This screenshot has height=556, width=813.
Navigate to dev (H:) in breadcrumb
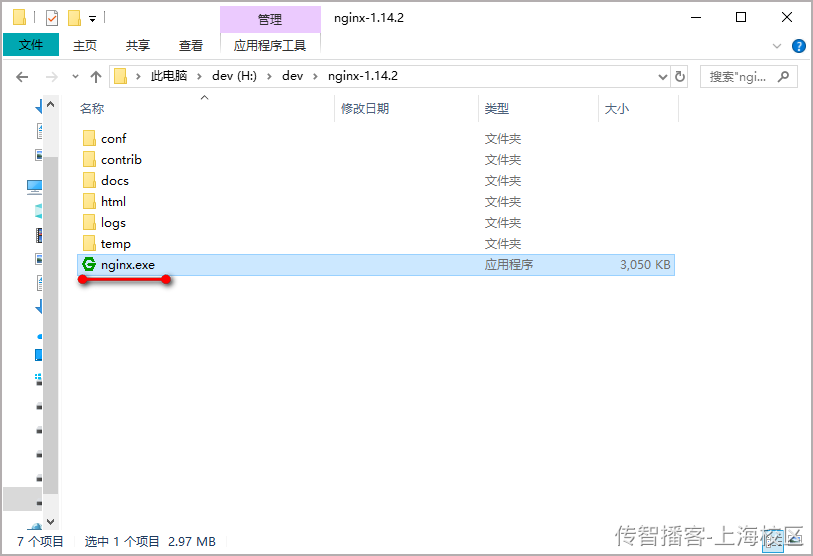(x=234, y=76)
